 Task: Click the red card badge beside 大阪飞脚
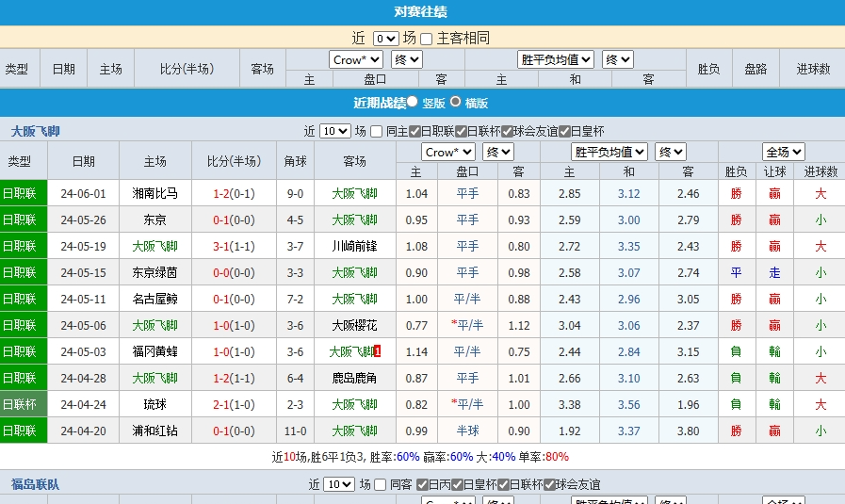[x=378, y=351]
